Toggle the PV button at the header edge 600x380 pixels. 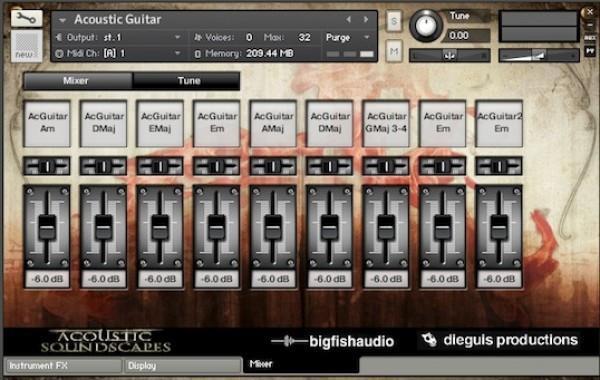(x=590, y=51)
